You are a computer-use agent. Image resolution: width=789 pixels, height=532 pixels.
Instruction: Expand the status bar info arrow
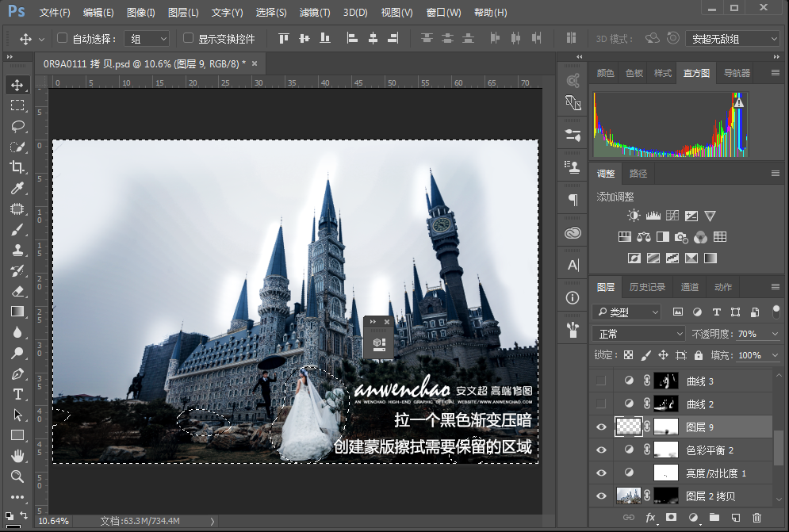click(x=212, y=522)
